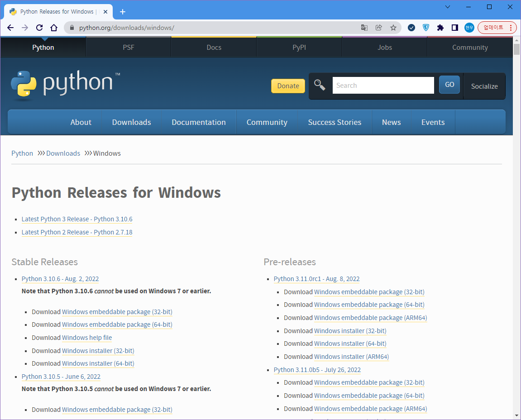Download 3.10.6 embeddable package (32-bit)
This screenshot has width=521, height=420.
point(117,312)
